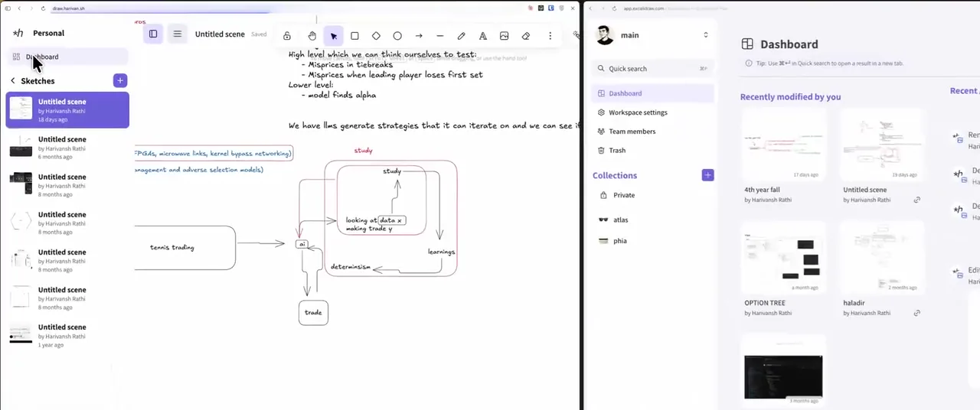This screenshot has height=410, width=980.
Task: Activate the Hand pan tool
Action: (312, 36)
